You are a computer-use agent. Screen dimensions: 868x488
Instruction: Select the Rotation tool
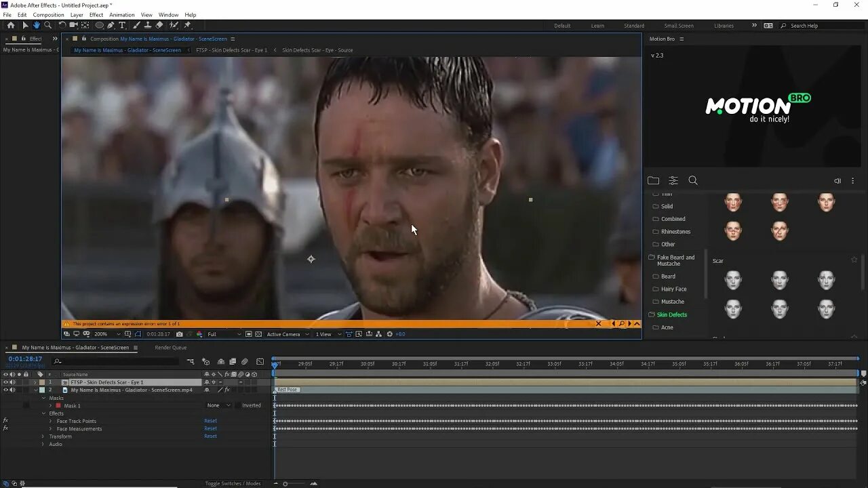click(62, 25)
